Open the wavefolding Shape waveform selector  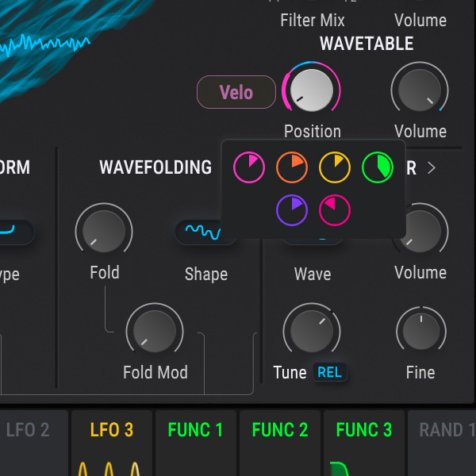coord(202,232)
